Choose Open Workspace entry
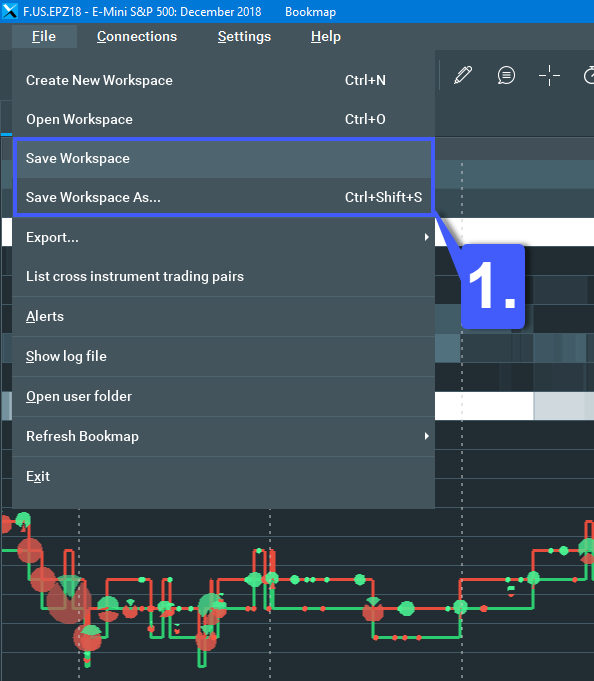Image resolution: width=594 pixels, height=681 pixels. coord(224,119)
